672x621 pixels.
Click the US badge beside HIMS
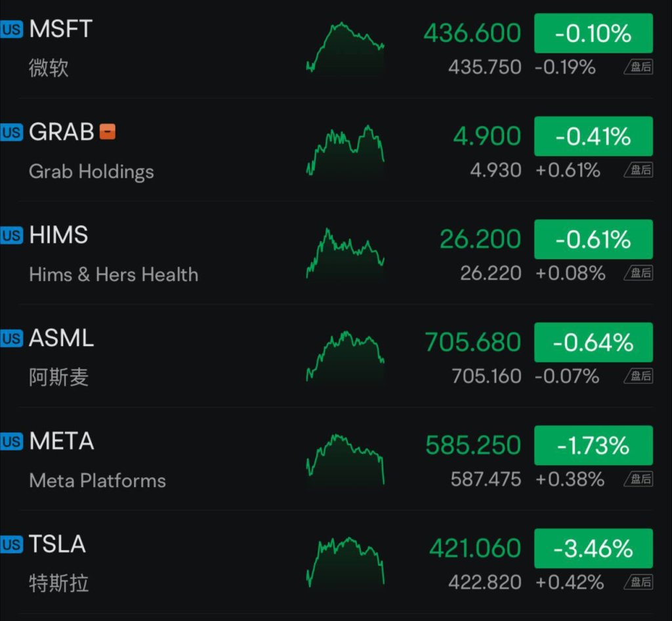coord(12,236)
